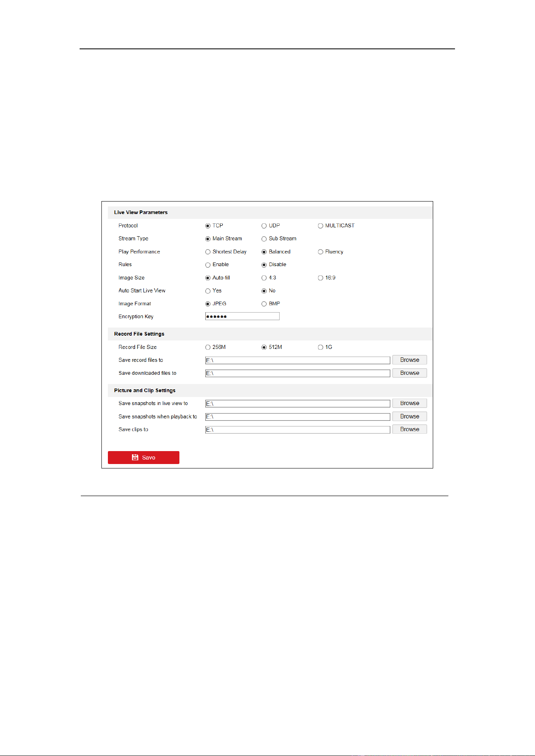The width and height of the screenshot is (535, 756).
Task: Select the UDP protocol option
Action: pos(264,226)
